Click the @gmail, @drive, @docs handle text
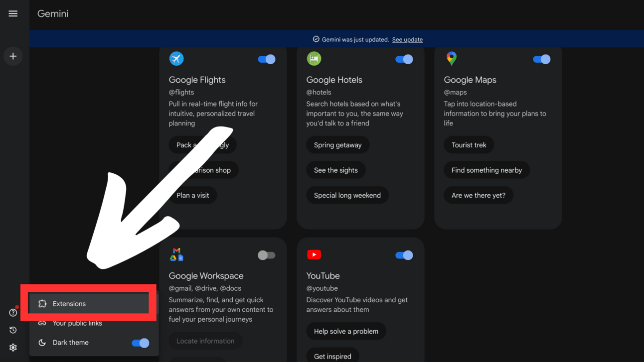This screenshot has width=644, height=362. point(205,288)
